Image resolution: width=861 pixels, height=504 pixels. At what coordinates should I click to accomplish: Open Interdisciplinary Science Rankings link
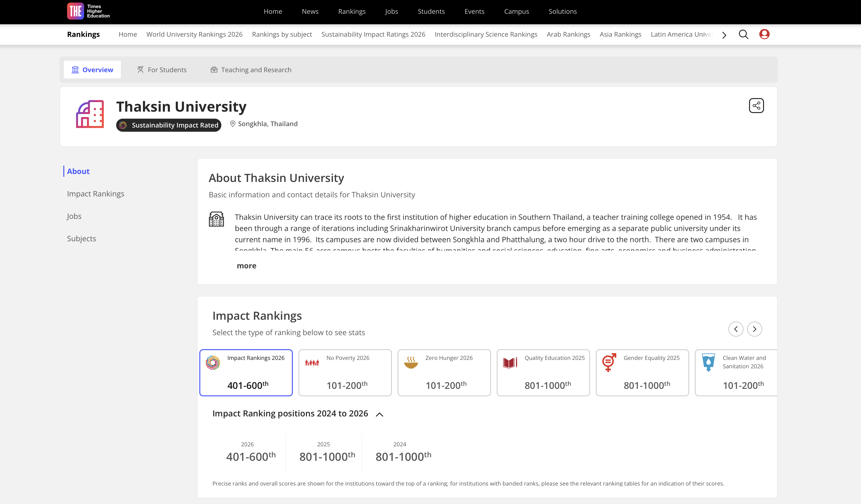(x=486, y=35)
